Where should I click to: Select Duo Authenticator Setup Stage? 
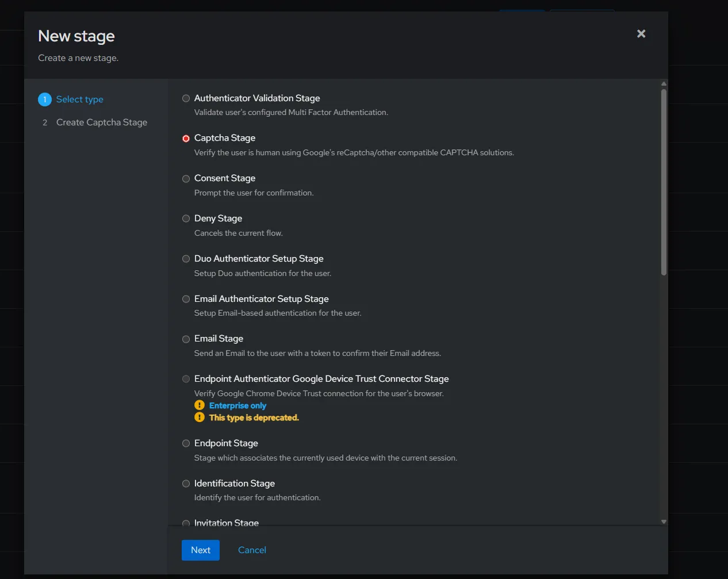pyautogui.click(x=186, y=259)
